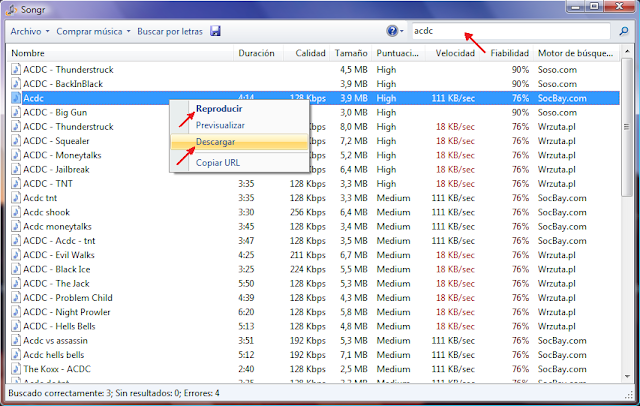Click 256 Kbps quality of Acdc shook
Screen dimensions: 640x406
click(308, 212)
